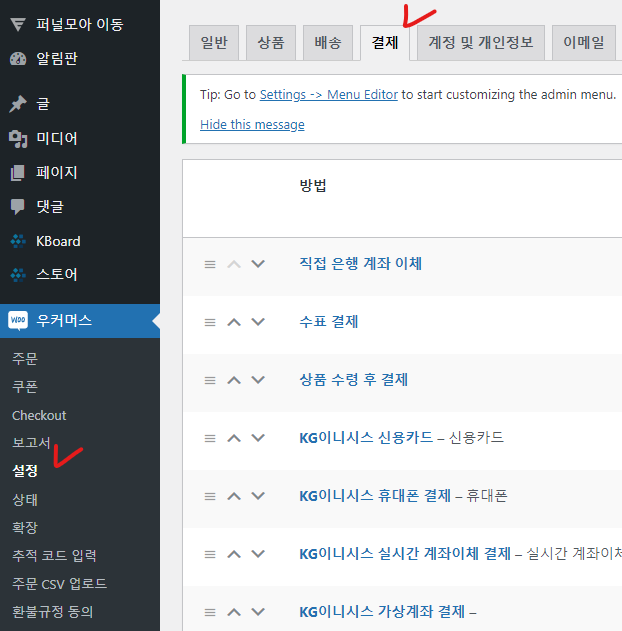
Task: Move KG이니시스 실시간 계좌이체 down
Action: click(x=258, y=554)
